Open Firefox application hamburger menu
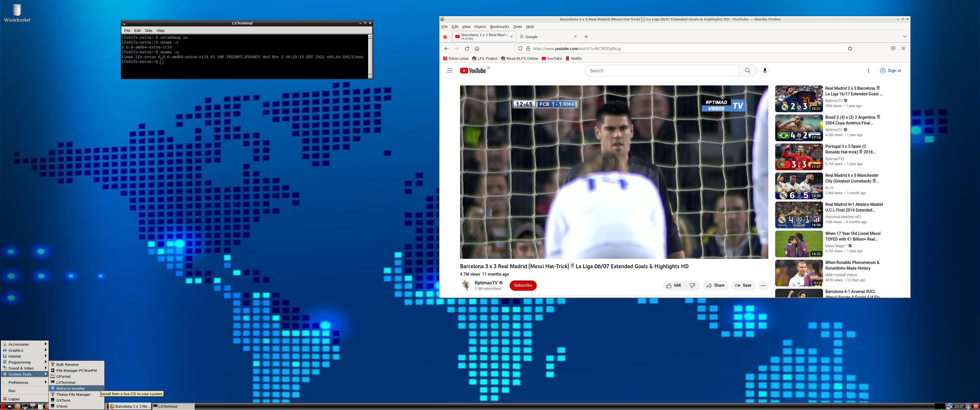This screenshot has width=980, height=410. pos(903,48)
